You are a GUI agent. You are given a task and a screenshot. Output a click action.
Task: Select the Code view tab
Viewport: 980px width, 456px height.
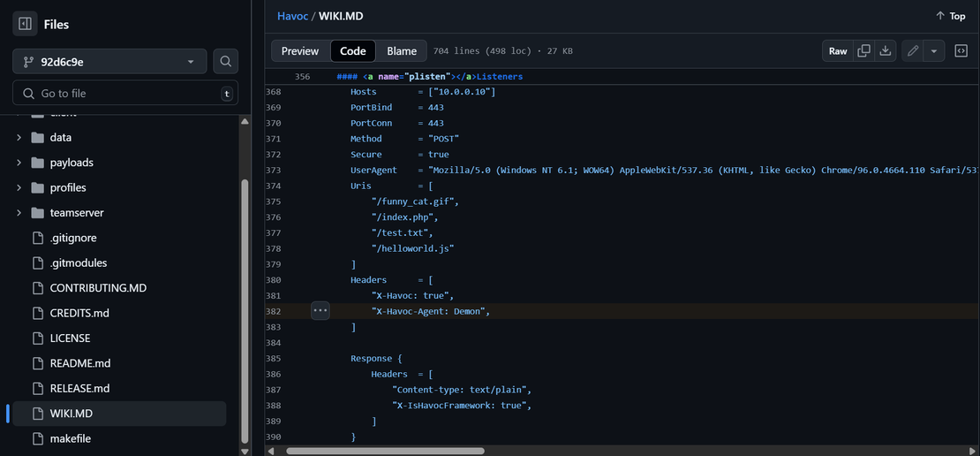353,51
